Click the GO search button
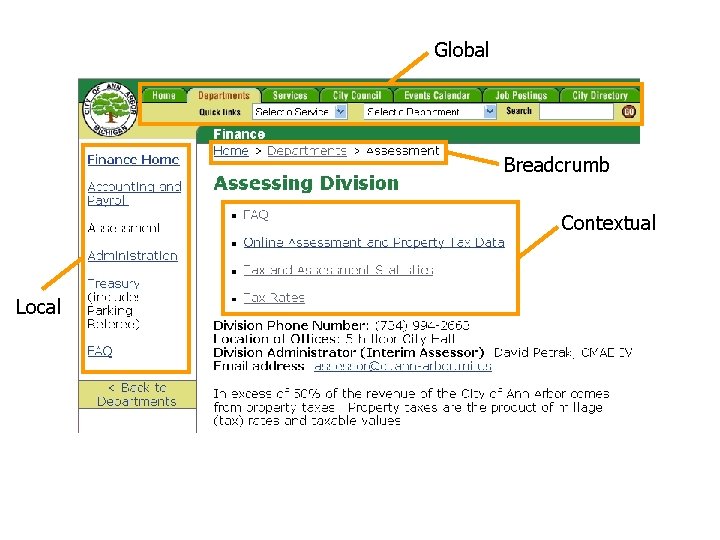The width and height of the screenshot is (720, 540). tap(629, 112)
